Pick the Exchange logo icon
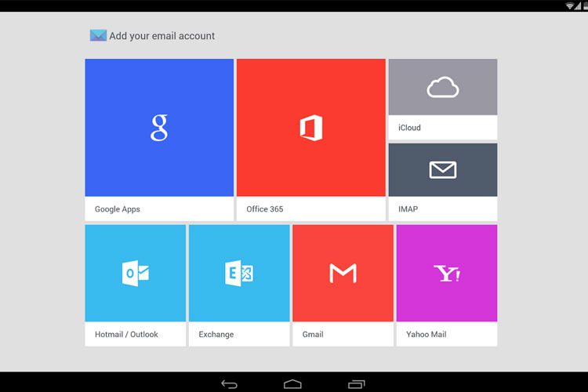This screenshot has height=392, width=588. [239, 273]
